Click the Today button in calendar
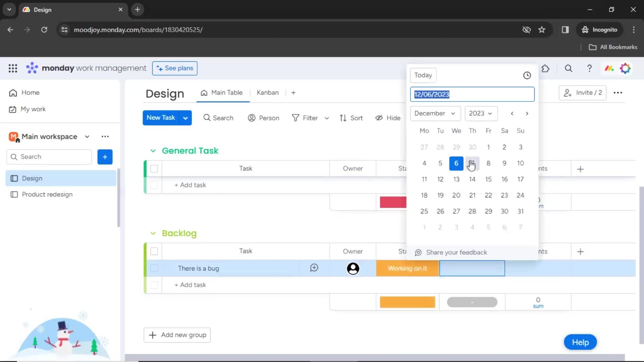The width and height of the screenshot is (644, 362). coord(423,75)
